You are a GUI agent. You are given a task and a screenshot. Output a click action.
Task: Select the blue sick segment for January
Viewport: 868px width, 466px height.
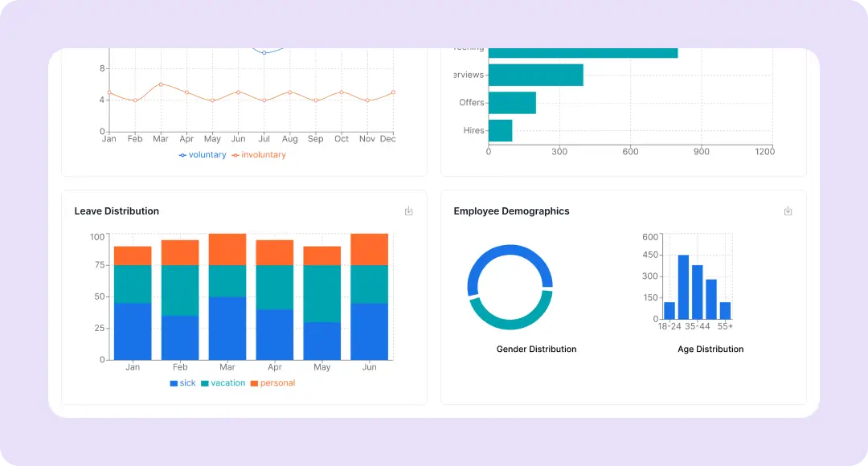point(133,331)
